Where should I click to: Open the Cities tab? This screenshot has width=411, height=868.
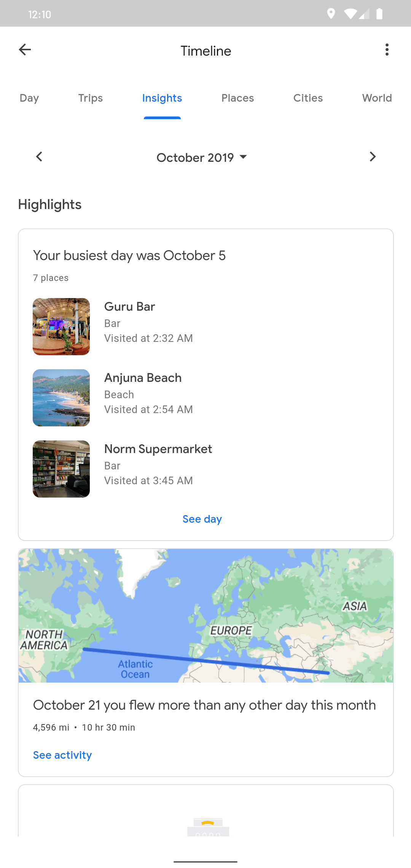tap(308, 98)
